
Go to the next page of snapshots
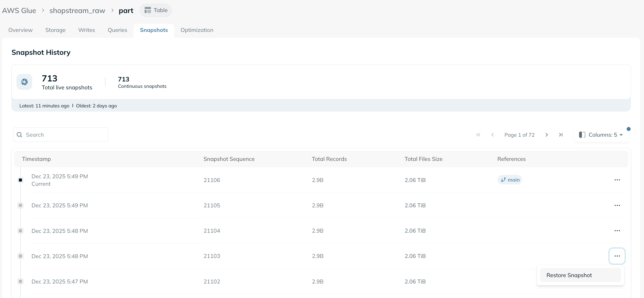click(x=546, y=135)
